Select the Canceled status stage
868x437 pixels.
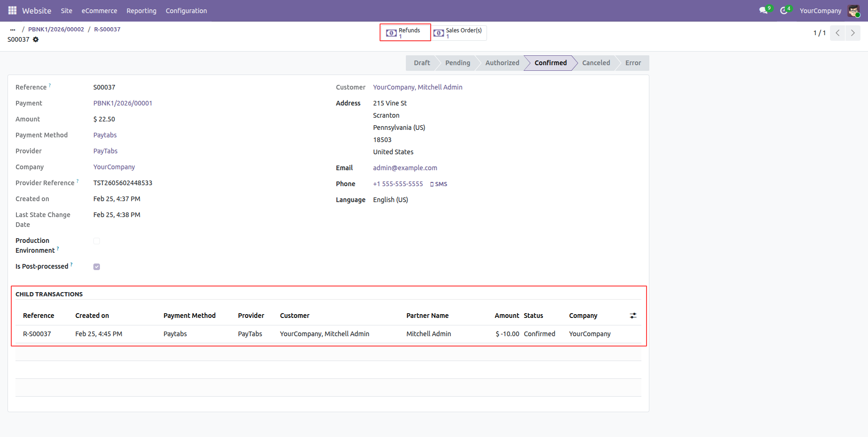point(596,63)
